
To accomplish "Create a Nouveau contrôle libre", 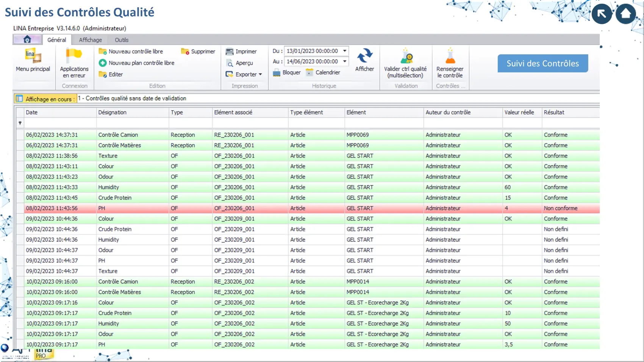I will pos(131,51).
